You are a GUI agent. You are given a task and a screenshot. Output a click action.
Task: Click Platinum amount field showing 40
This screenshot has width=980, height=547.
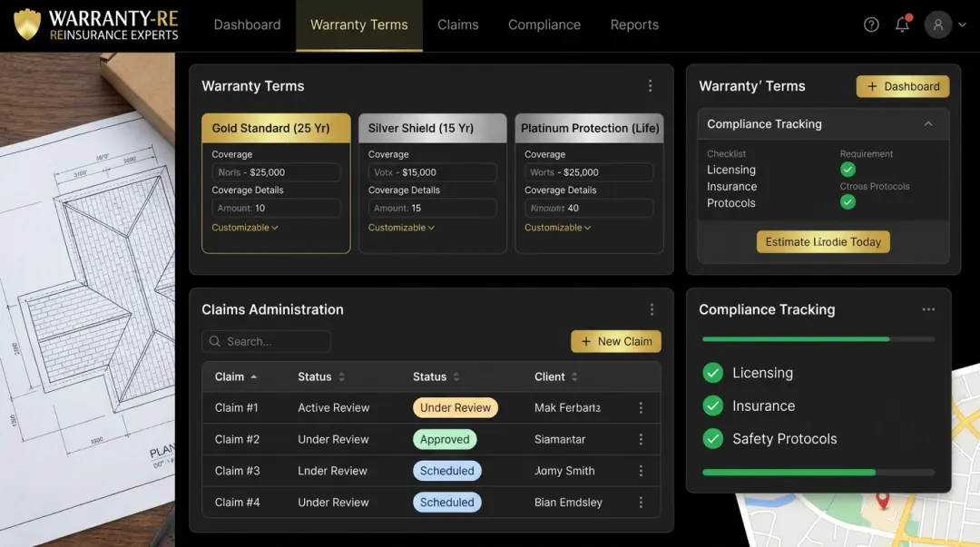click(589, 208)
